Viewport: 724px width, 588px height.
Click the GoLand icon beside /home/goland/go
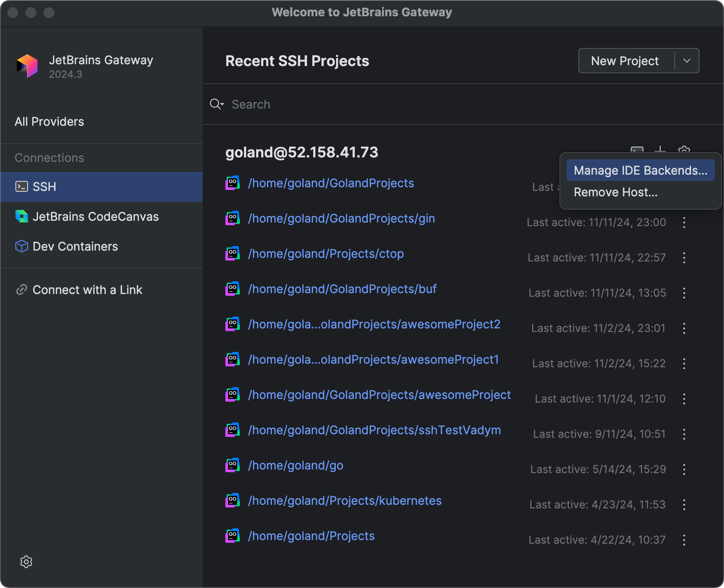tap(232, 465)
